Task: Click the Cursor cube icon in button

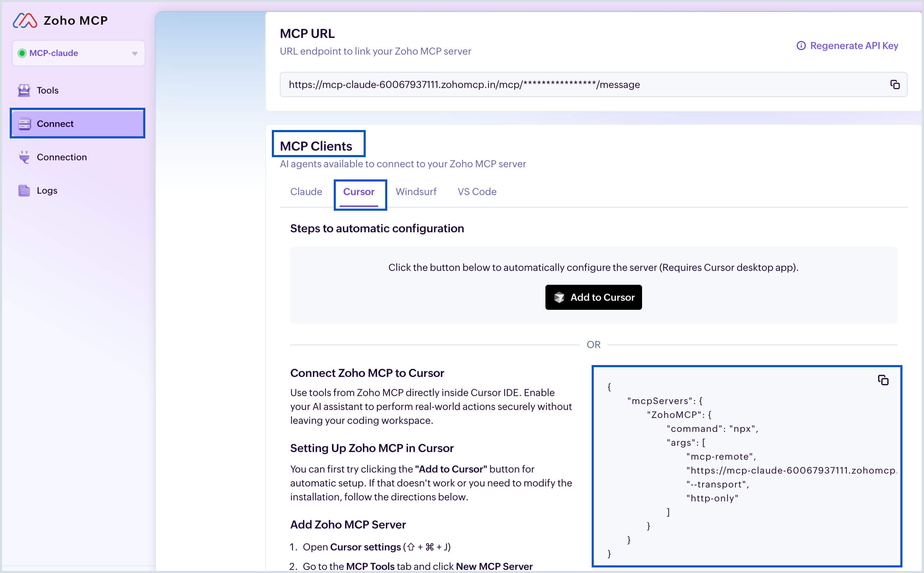Action: 559,298
